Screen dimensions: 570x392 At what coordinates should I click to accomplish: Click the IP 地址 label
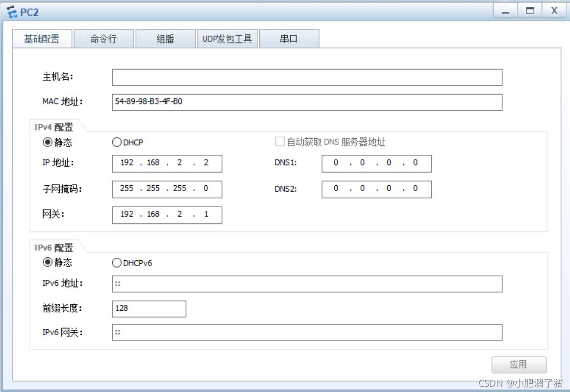pyautogui.click(x=58, y=162)
